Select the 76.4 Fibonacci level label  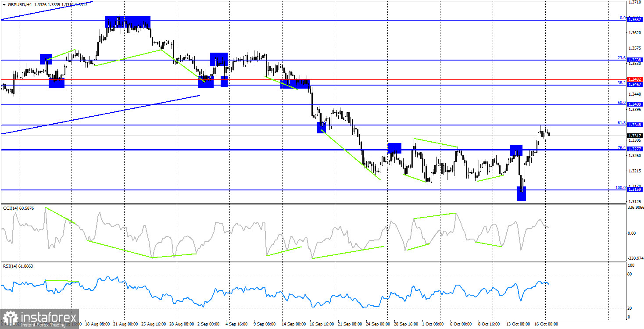pos(621,148)
